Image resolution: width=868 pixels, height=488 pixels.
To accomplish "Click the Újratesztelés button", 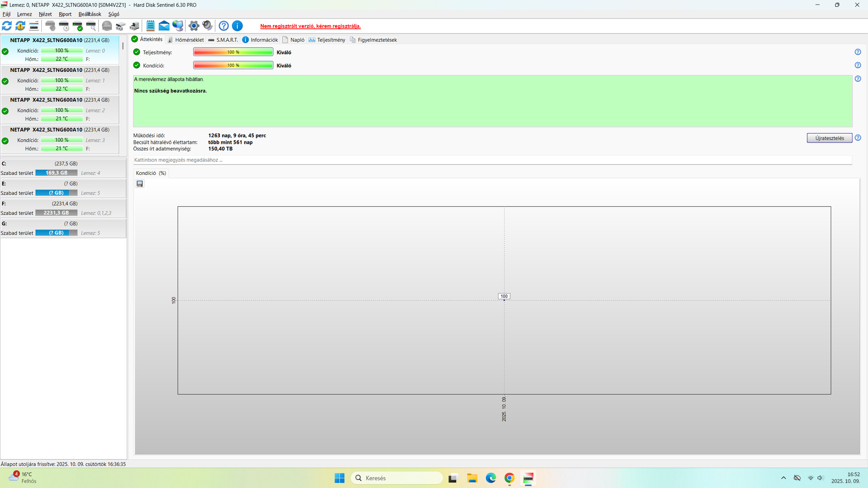I will (829, 138).
